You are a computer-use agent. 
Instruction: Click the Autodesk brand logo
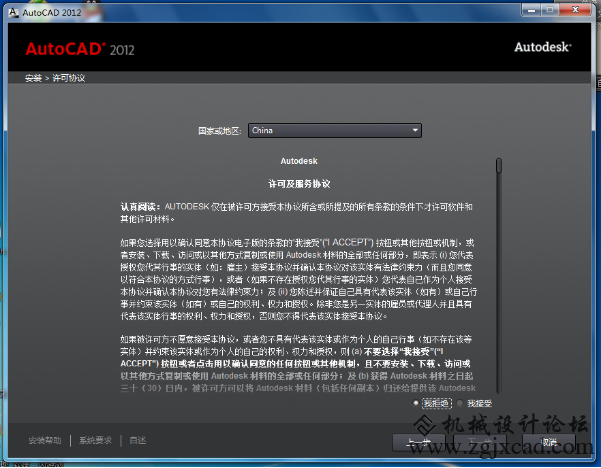pyautogui.click(x=543, y=47)
